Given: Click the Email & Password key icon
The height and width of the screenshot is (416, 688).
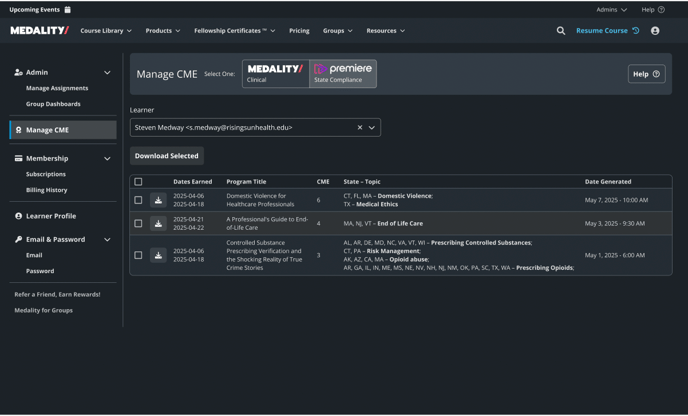Looking at the screenshot, I should pos(18,239).
